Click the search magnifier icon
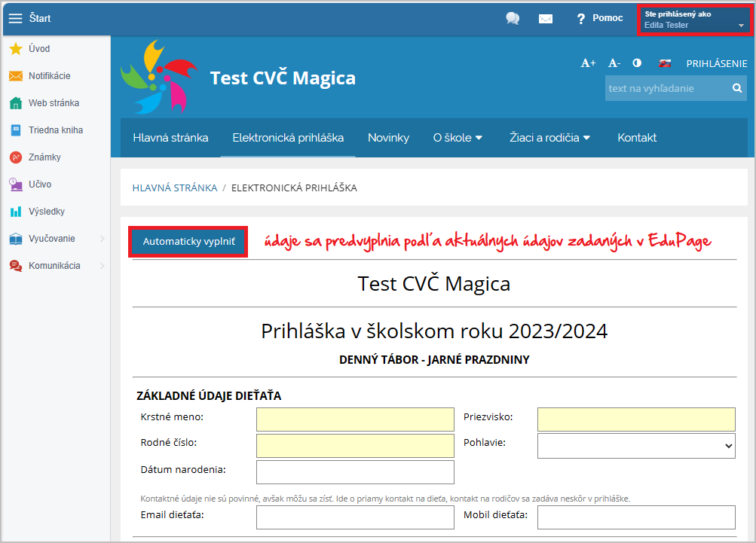This screenshot has height=543, width=756. click(x=736, y=88)
